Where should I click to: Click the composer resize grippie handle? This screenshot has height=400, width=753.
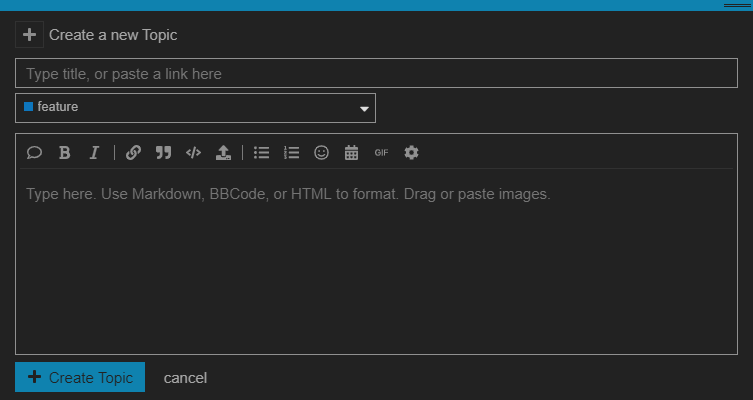click(738, 5)
